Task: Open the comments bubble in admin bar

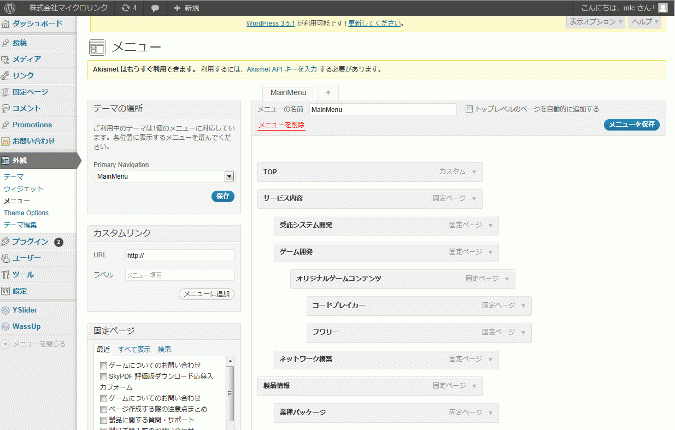Action: coord(157,7)
